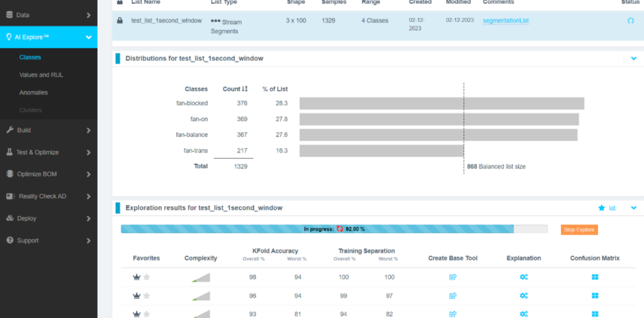Collapse the Exploration results panel
The height and width of the screenshot is (318, 644).
[x=633, y=208]
